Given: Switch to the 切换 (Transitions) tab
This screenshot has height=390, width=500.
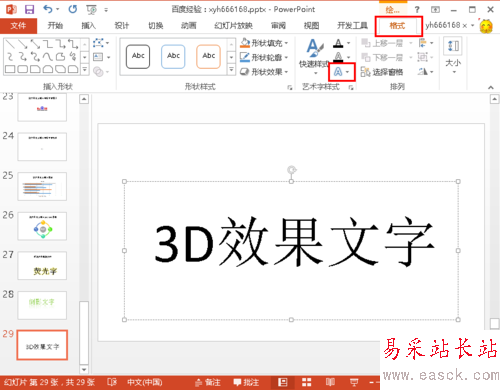Looking at the screenshot, I should click(x=155, y=26).
